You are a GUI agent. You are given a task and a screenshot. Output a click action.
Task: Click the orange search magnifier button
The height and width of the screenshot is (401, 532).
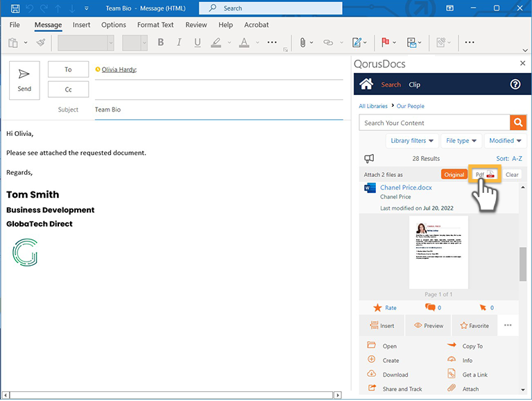[518, 123]
